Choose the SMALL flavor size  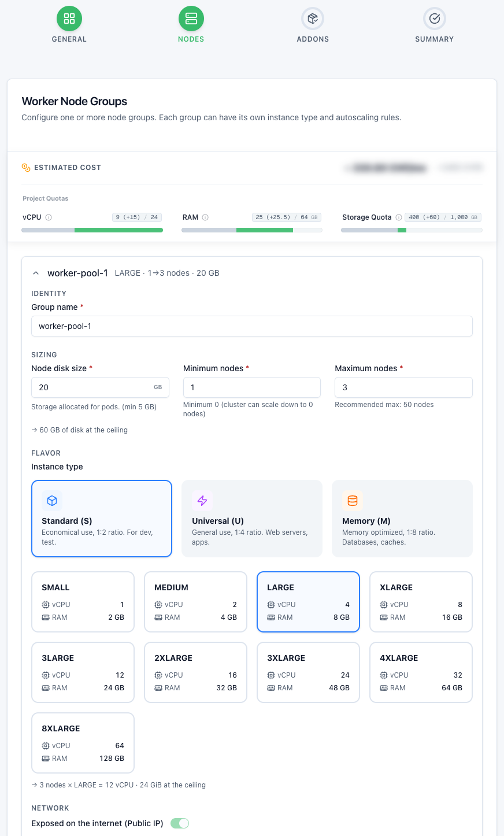pyautogui.click(x=83, y=602)
